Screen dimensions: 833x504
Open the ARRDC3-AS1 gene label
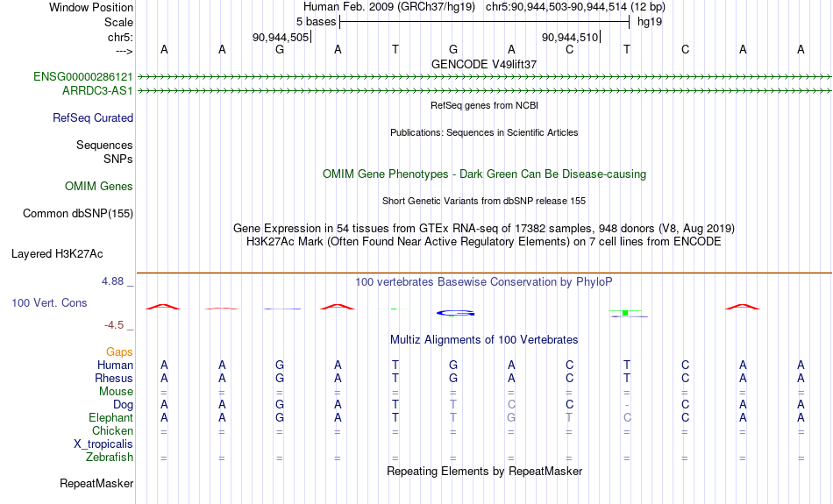97,91
